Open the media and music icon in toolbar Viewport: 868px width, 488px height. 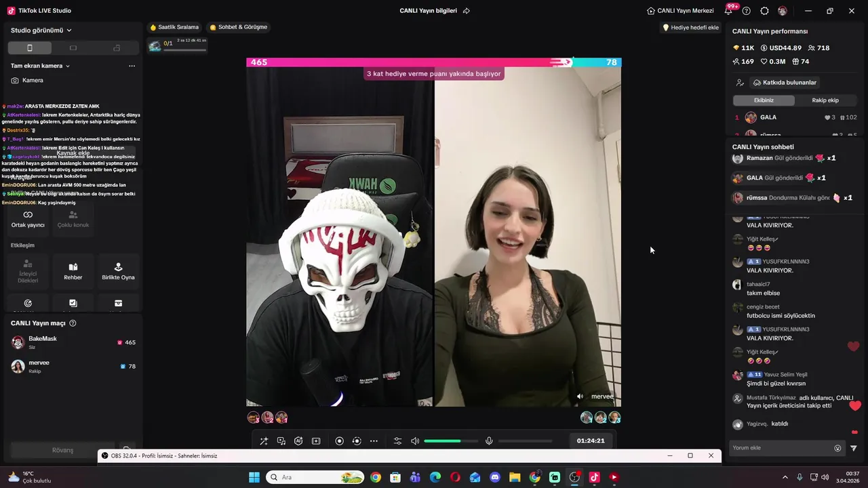coord(281,441)
